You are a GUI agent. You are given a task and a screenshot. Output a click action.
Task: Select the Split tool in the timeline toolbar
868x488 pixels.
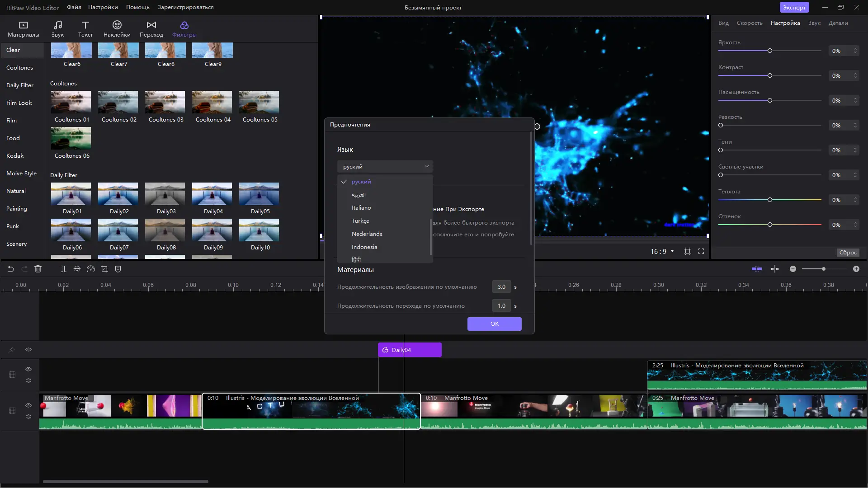[63, 269]
